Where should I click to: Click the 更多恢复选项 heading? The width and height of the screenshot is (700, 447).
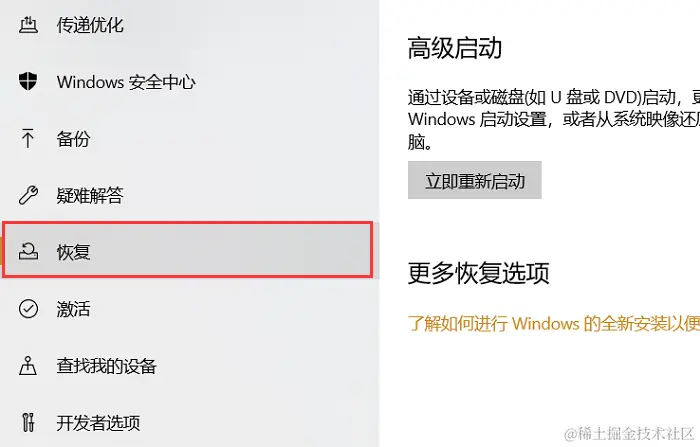pyautogui.click(x=478, y=273)
